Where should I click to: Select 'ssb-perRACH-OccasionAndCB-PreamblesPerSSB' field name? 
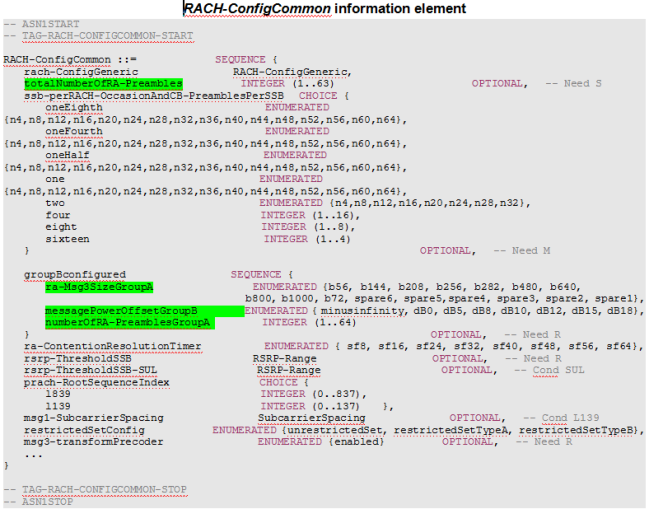tap(154, 96)
